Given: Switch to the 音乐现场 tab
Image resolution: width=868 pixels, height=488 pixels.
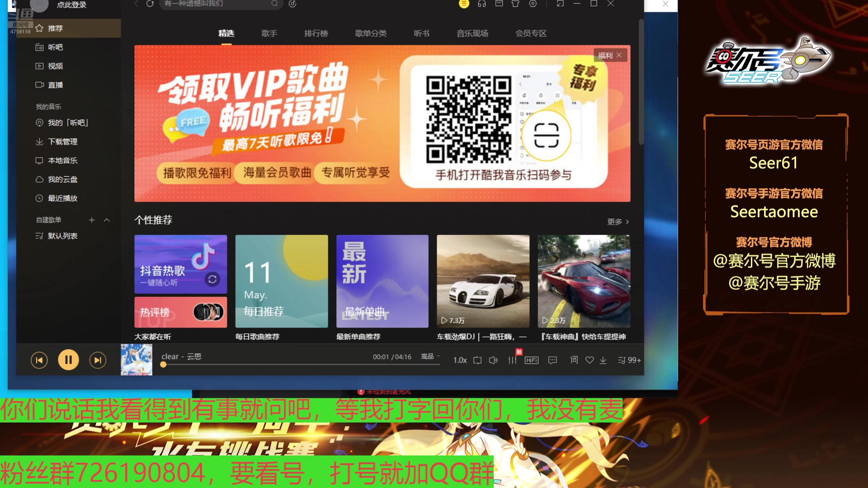Looking at the screenshot, I should 472,33.
